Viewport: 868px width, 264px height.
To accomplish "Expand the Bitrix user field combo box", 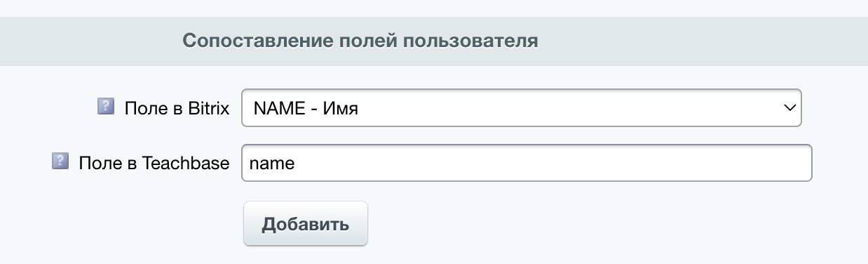I will click(x=521, y=107).
